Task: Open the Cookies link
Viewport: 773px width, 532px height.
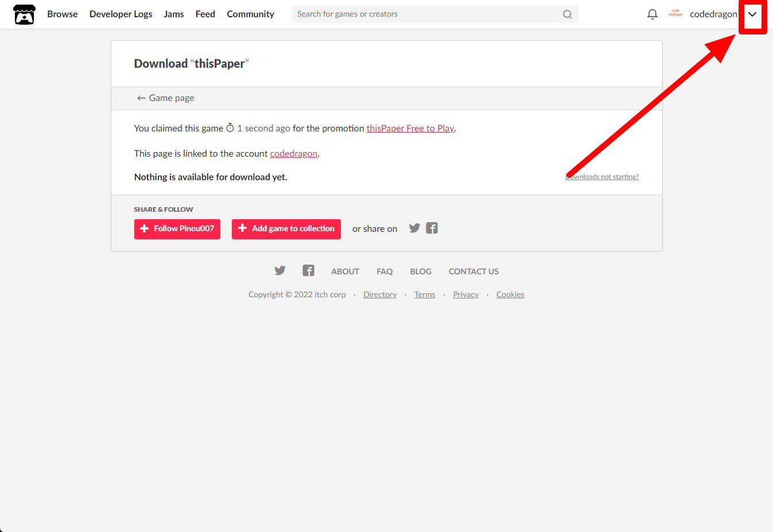Action: (x=510, y=294)
